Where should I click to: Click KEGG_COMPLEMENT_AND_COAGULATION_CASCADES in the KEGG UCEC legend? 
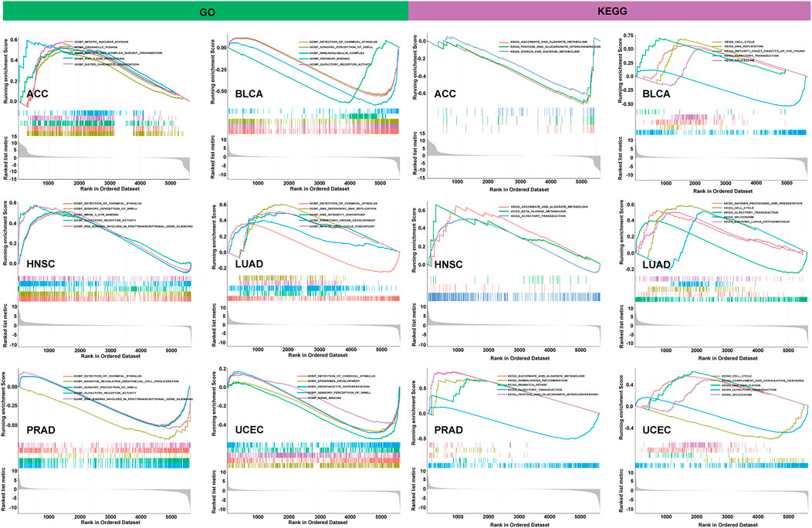point(764,381)
